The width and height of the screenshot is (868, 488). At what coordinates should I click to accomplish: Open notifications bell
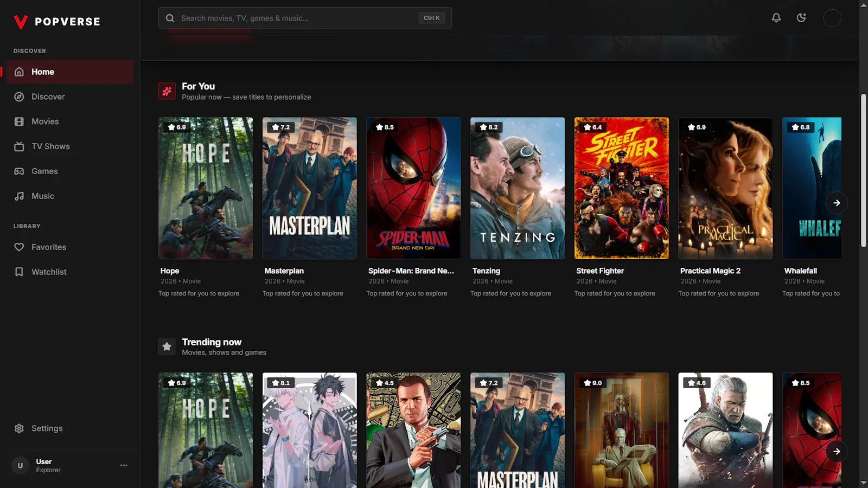pos(776,18)
